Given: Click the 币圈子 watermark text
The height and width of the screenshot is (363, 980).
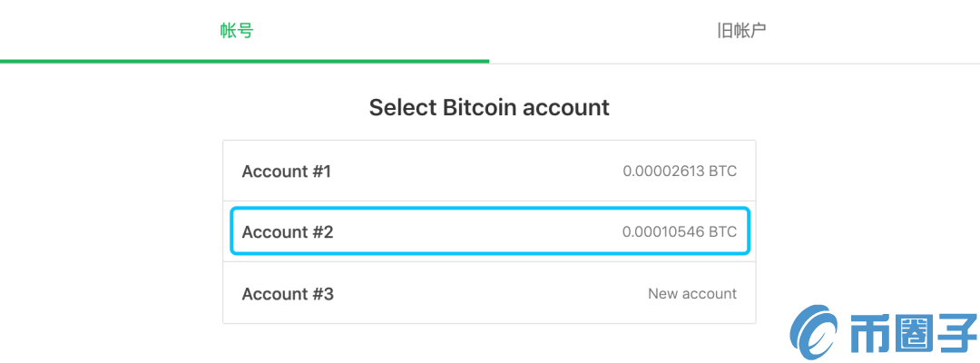Looking at the screenshot, I should point(913,336).
